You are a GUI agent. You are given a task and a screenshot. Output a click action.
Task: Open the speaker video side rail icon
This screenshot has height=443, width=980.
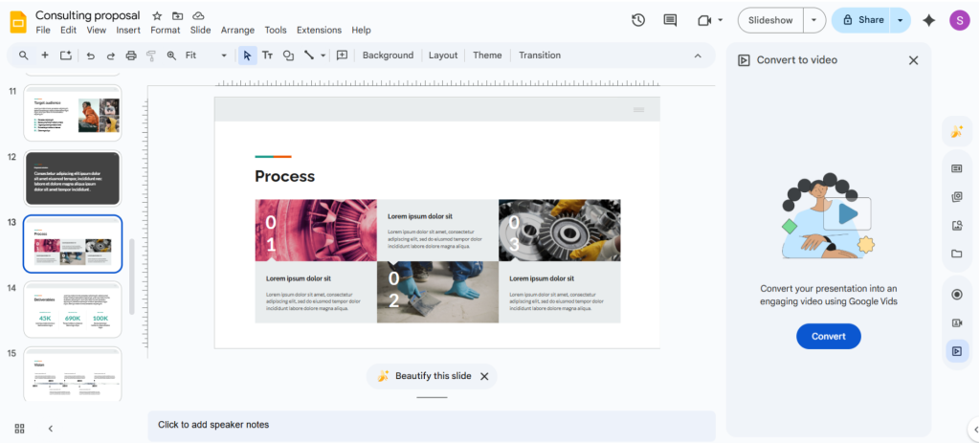(957, 323)
